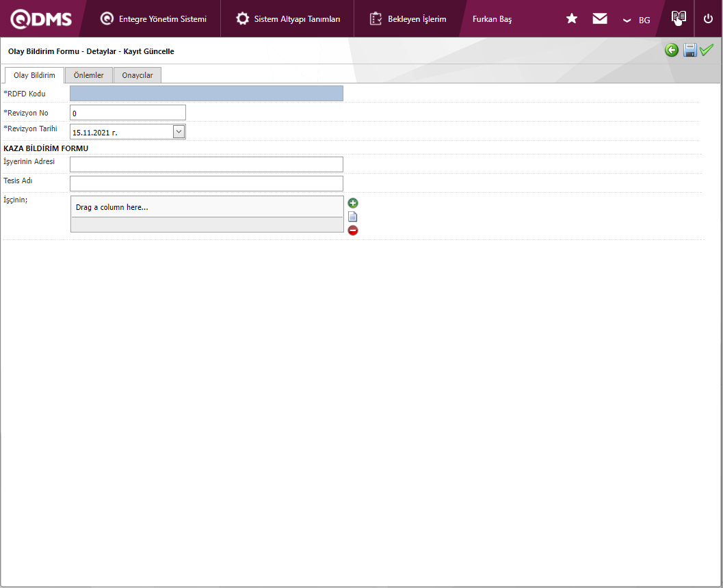Click the green back arrow icon
Viewport: 723px width, 588px height.
[x=672, y=50]
